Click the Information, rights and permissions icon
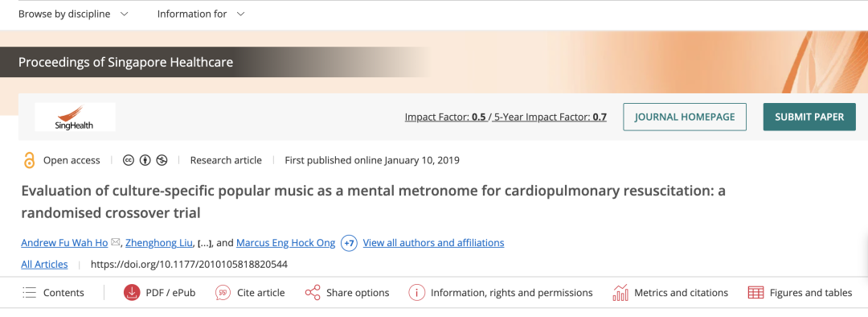This screenshot has height=317, width=868. click(x=417, y=293)
